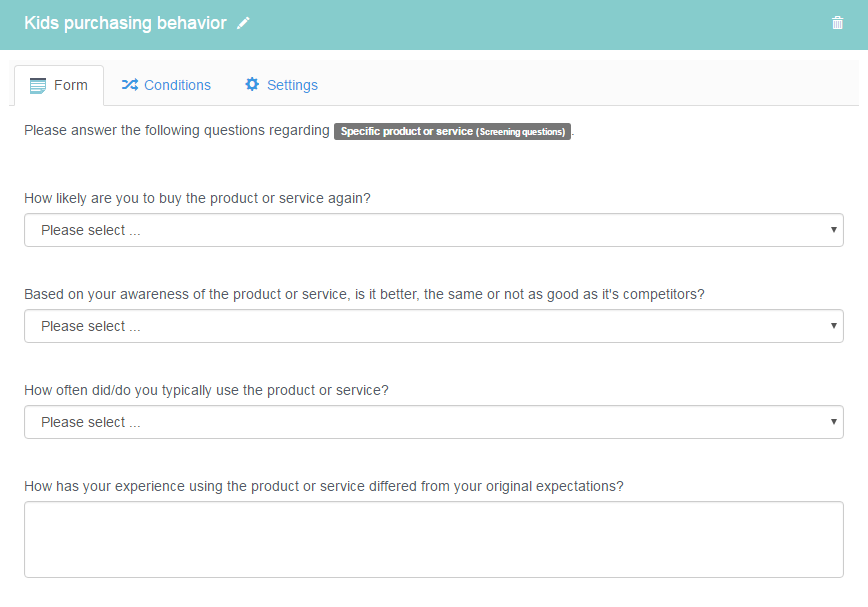Click the original expectations text area
Viewport: 868px width, 607px height.
(x=433, y=539)
